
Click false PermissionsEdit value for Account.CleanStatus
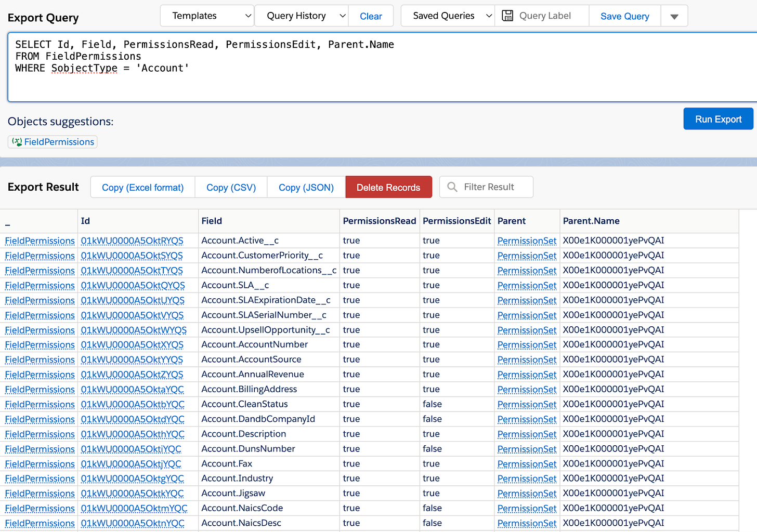tap(432, 404)
